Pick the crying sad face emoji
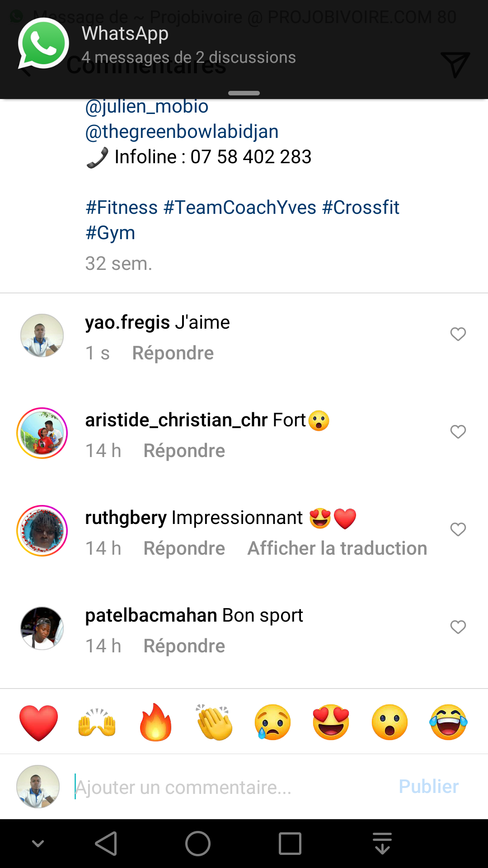 tap(273, 722)
